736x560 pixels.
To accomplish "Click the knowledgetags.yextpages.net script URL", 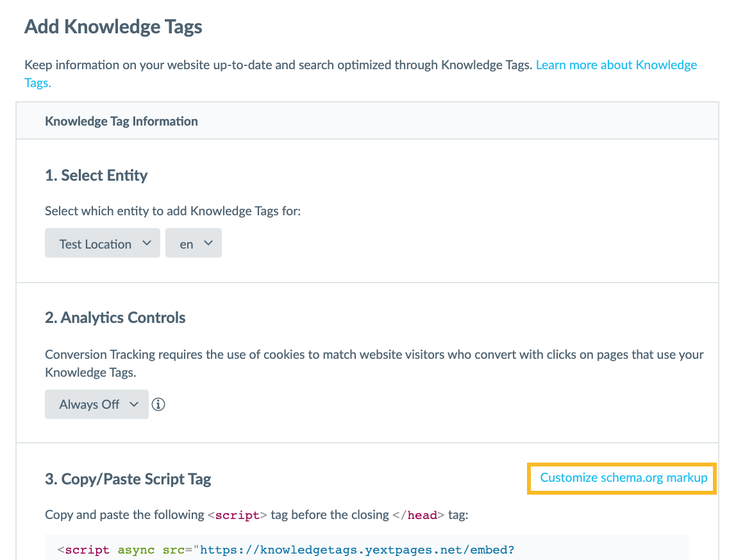I will point(357,550).
